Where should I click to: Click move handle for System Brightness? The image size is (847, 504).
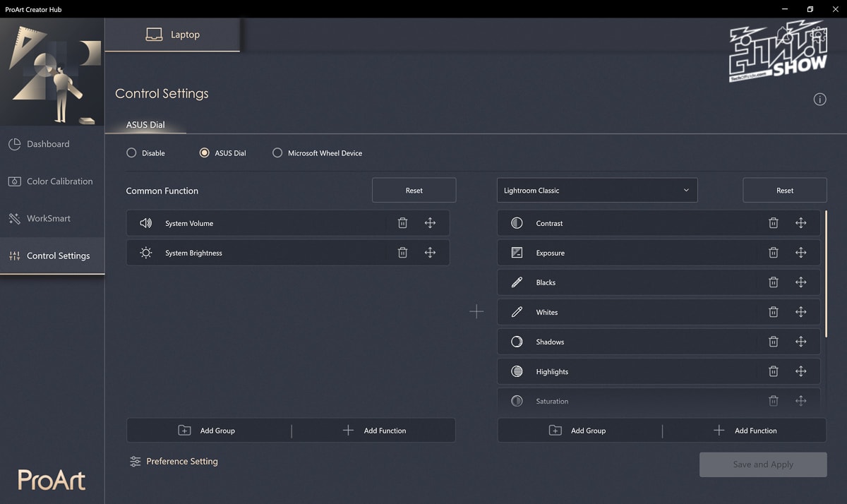[430, 253]
